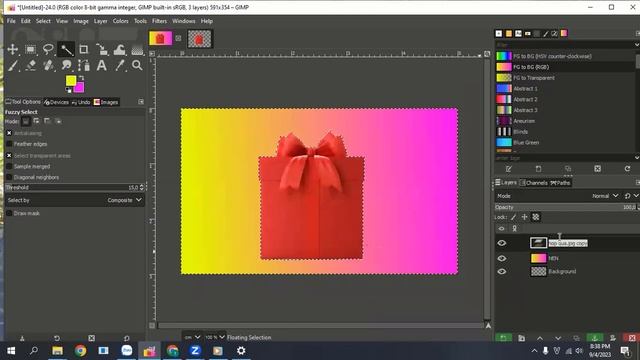Image resolution: width=640 pixels, height=360 pixels.
Task: Select the Color Picker tool
Action: pyautogui.click(x=120, y=65)
